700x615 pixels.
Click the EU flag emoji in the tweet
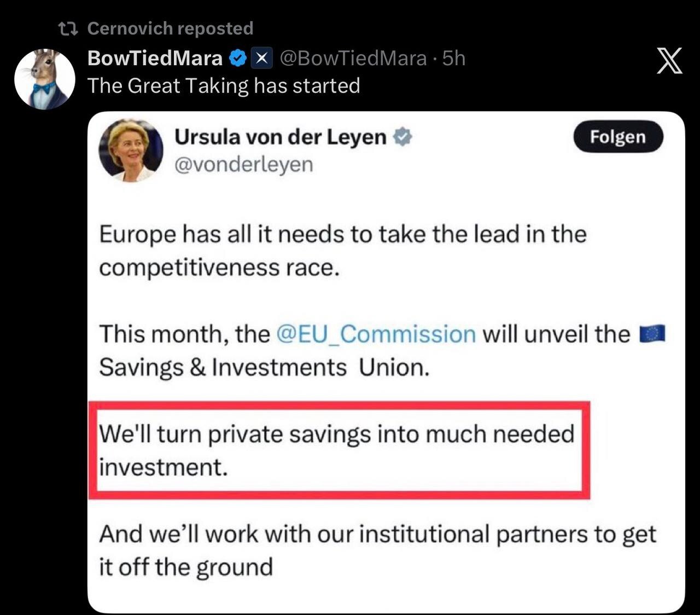point(652,333)
